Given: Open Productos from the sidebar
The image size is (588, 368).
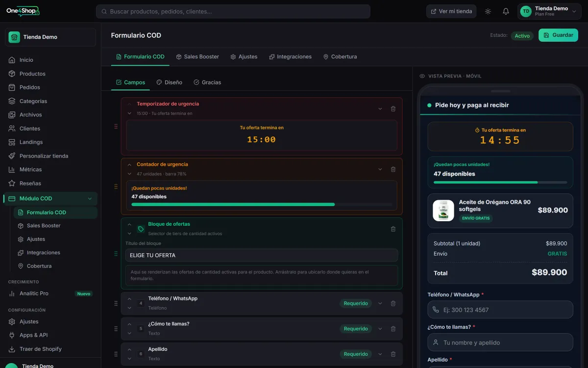Looking at the screenshot, I should point(50,74).
